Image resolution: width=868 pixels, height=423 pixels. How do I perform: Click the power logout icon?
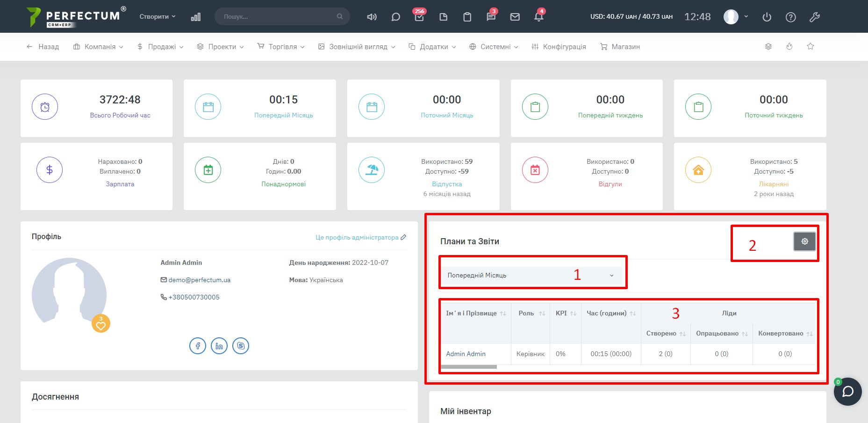coord(767,17)
